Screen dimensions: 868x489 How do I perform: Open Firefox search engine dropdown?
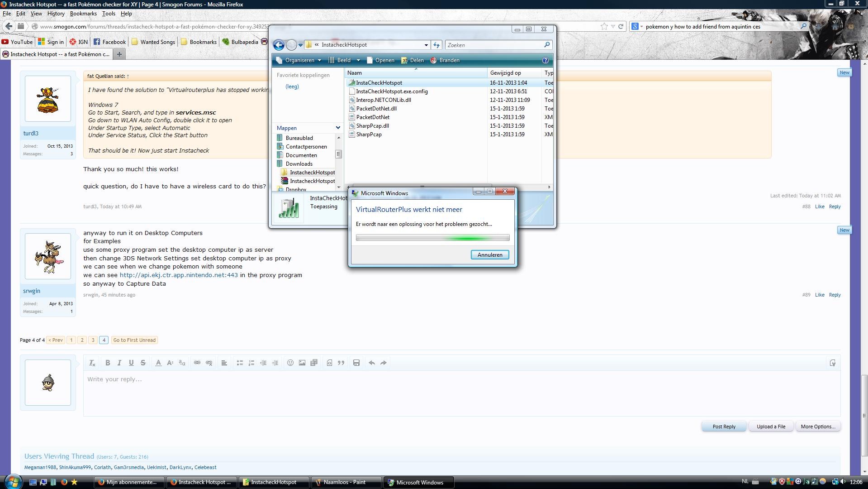pyautogui.click(x=636, y=26)
